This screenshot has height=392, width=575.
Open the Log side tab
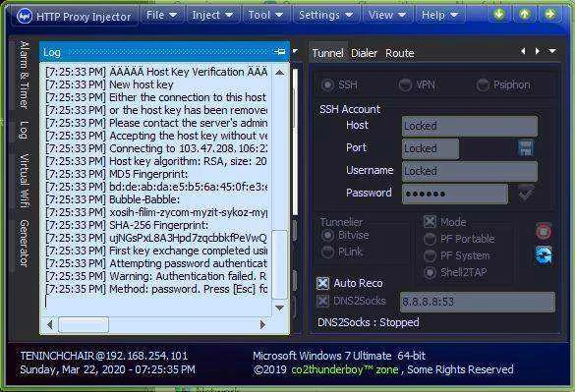(24, 131)
